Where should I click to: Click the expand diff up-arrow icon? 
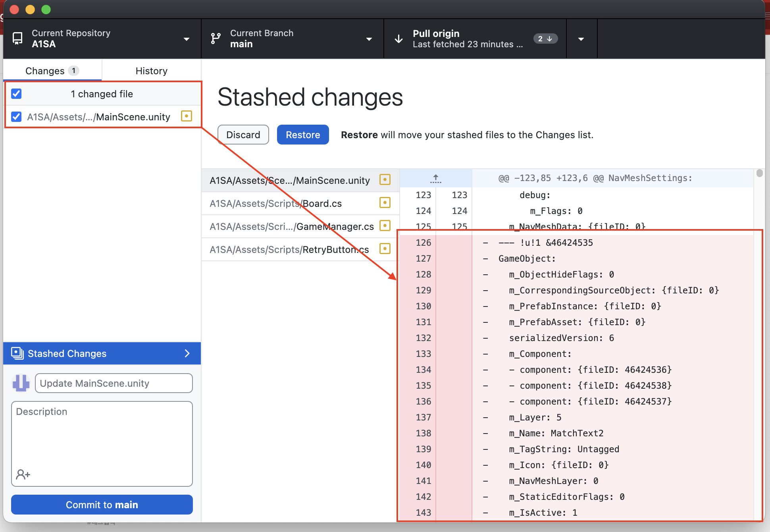[435, 179]
